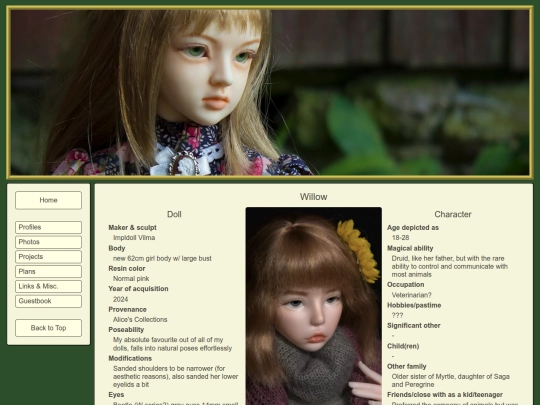Image resolution: width=540 pixels, height=405 pixels.
Task: Select the 'Sanded shoulders to be narrower' text
Action: click(176, 376)
